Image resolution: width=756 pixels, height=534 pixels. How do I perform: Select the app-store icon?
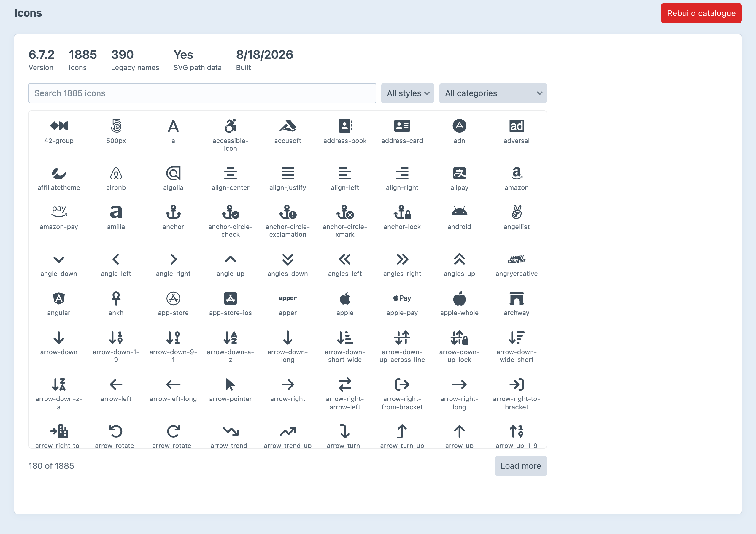(x=173, y=299)
